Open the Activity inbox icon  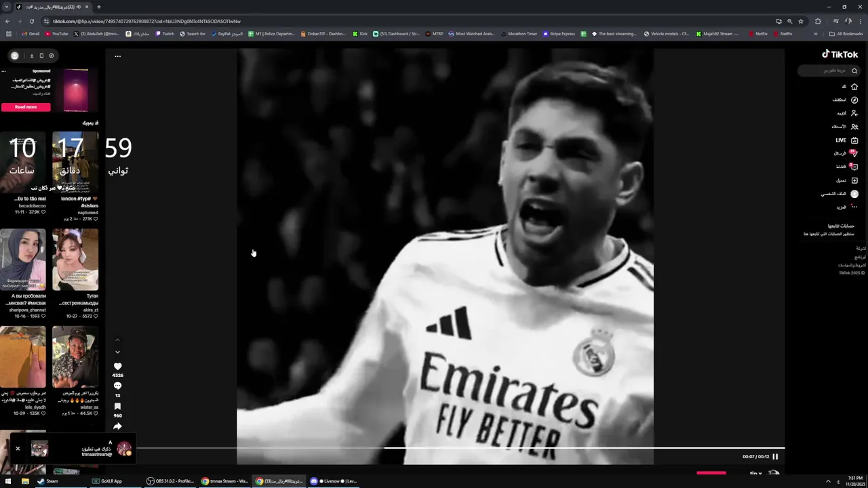854,167
